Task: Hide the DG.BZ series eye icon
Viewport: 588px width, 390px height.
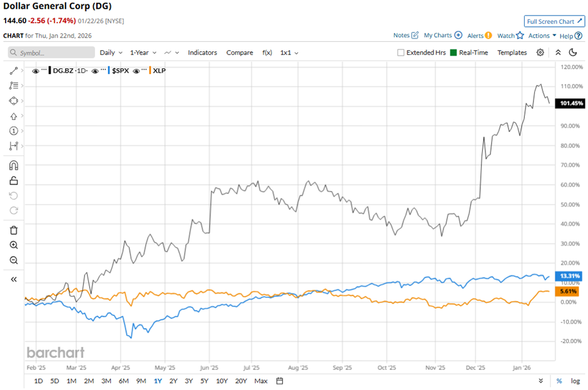Action: (36, 71)
